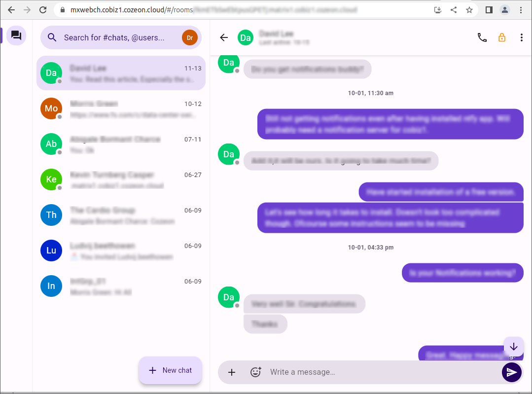Open the Ab conversation dated 07-11
The image size is (532, 394).
pos(121,144)
